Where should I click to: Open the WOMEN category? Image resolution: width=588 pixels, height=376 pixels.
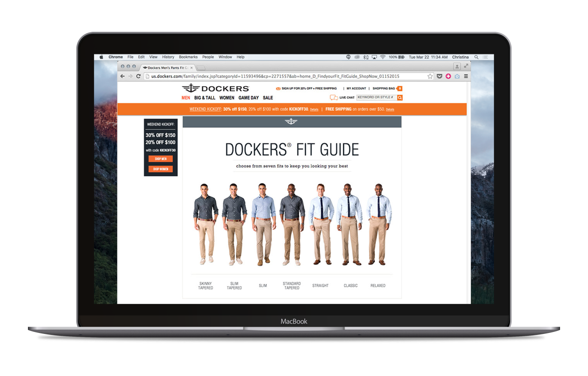click(x=227, y=98)
